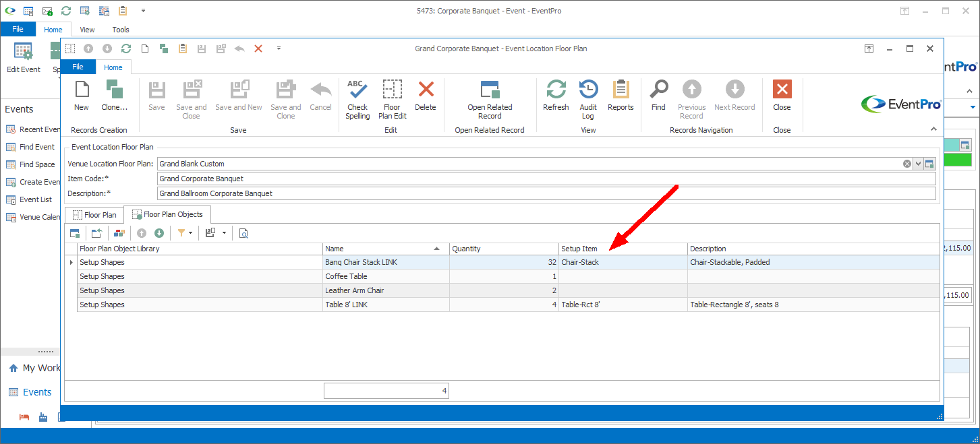The width and height of the screenshot is (980, 444).
Task: Select the Banq Chair Stack LINK cell
Action: (386, 262)
